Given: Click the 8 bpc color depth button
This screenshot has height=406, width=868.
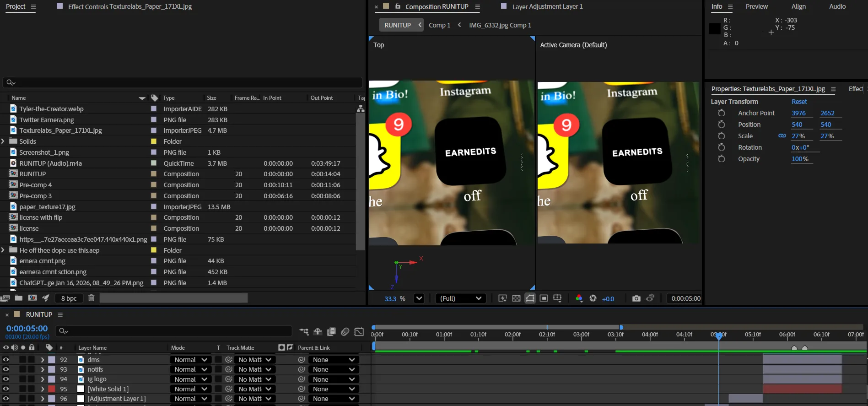Looking at the screenshot, I should click(69, 298).
